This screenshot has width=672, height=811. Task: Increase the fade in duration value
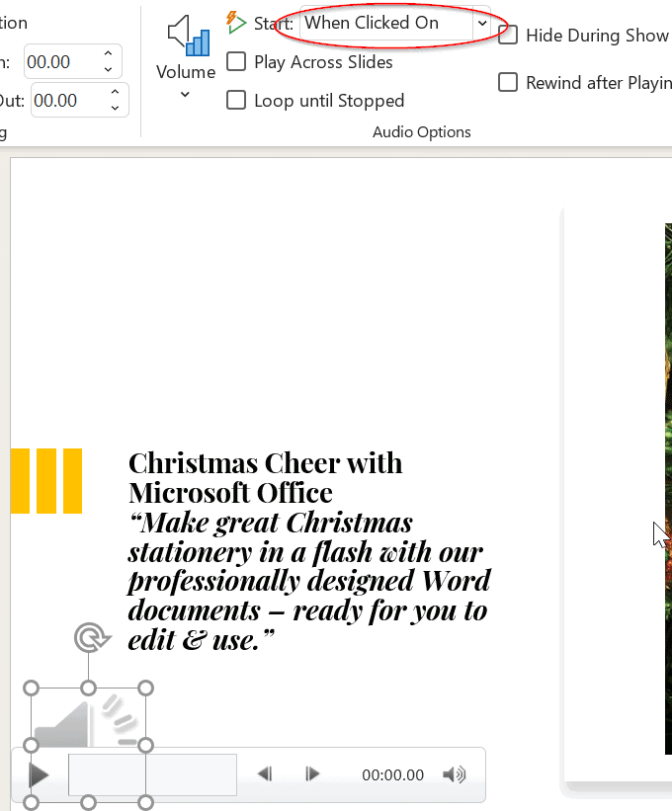tap(108, 53)
